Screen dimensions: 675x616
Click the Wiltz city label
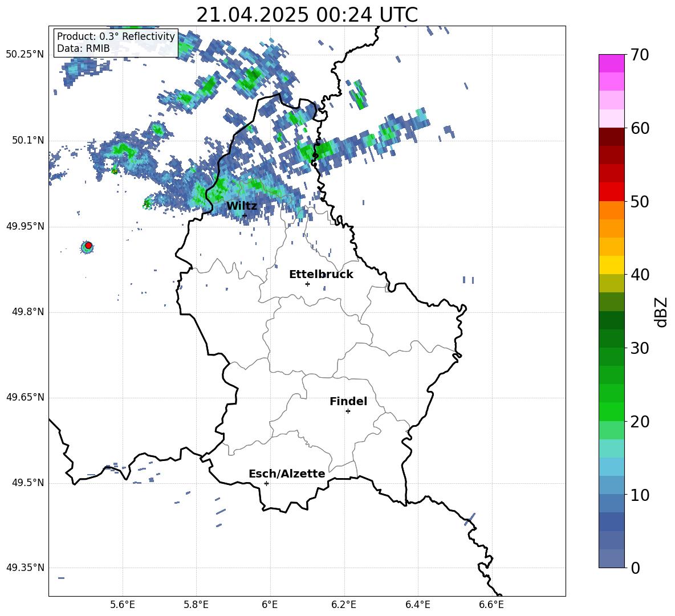point(242,206)
